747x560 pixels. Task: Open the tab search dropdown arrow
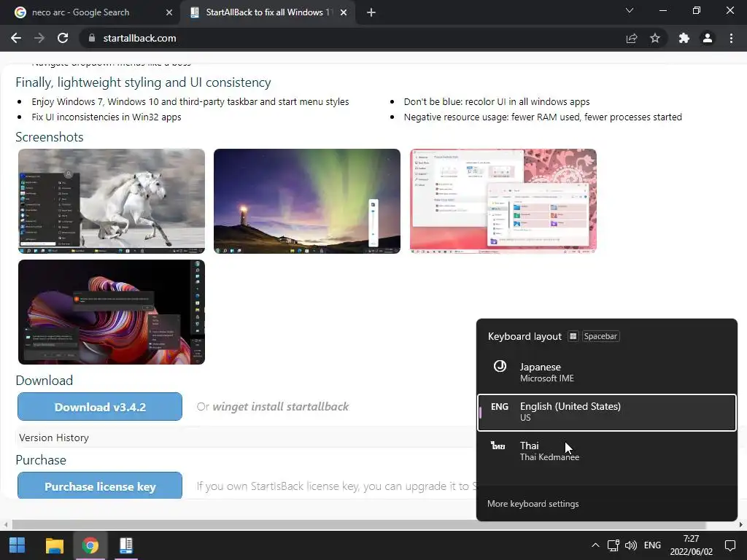(630, 10)
